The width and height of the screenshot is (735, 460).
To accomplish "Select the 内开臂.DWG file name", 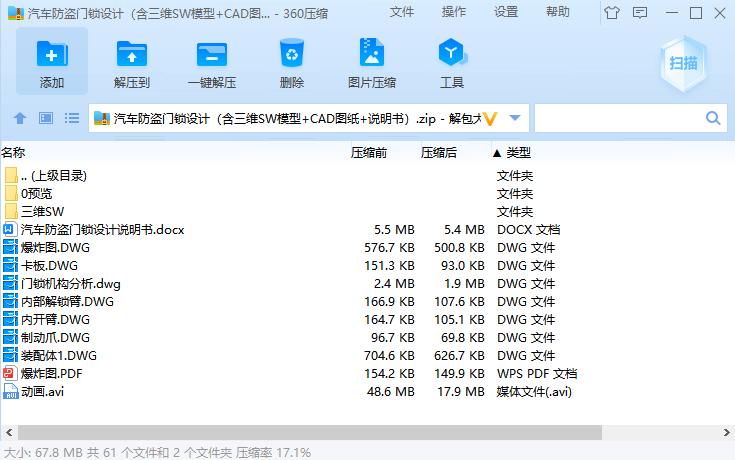I will [x=55, y=320].
